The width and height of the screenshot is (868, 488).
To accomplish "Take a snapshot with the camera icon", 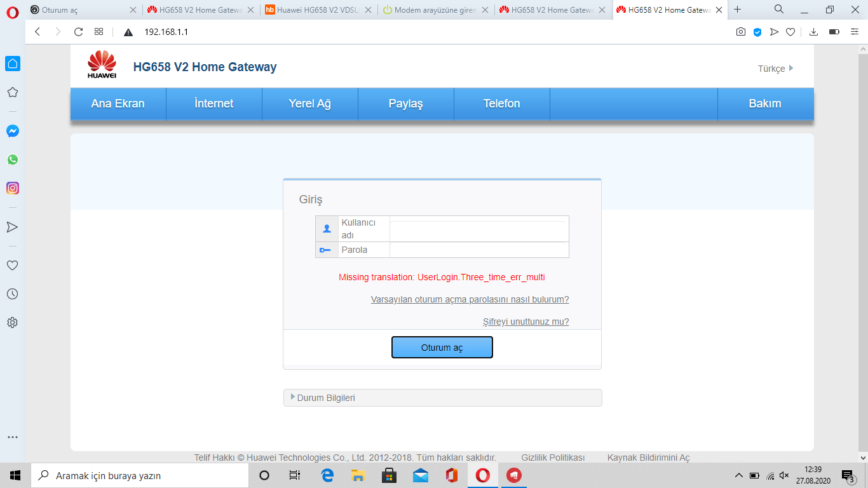I will tap(741, 32).
